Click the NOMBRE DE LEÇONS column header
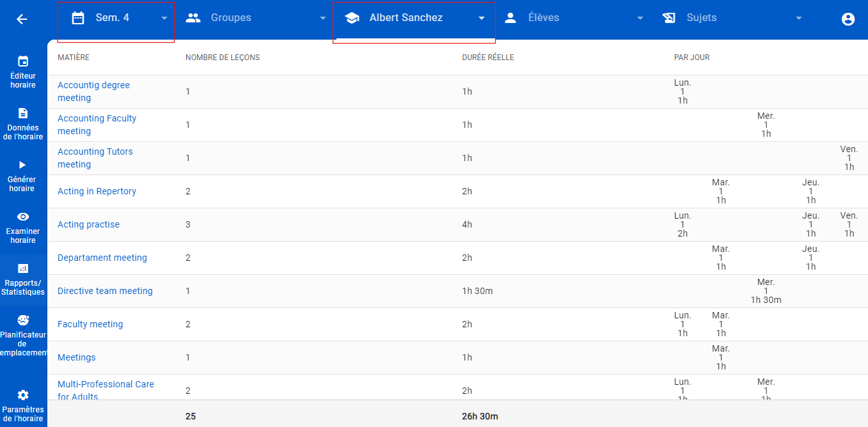The image size is (868, 427). (x=223, y=58)
